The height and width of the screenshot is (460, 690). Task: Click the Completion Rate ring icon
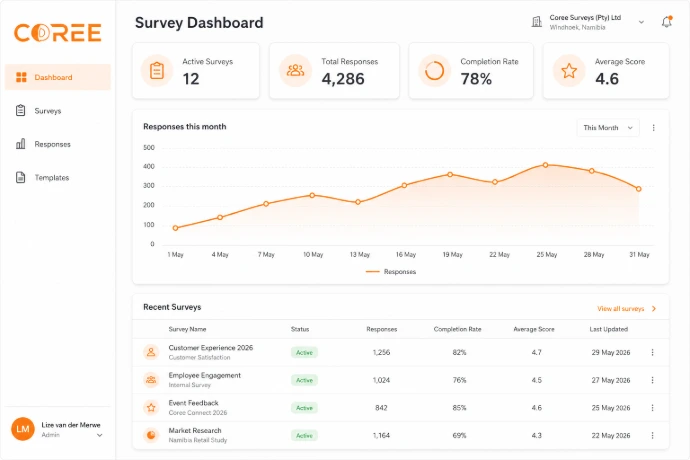click(434, 70)
